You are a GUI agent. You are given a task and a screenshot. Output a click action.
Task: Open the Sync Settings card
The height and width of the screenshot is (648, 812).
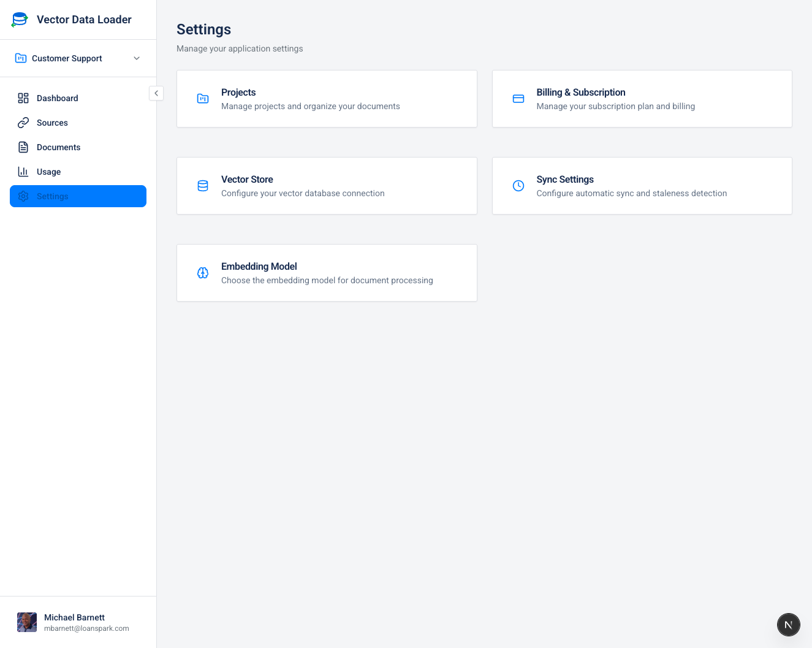(x=642, y=185)
